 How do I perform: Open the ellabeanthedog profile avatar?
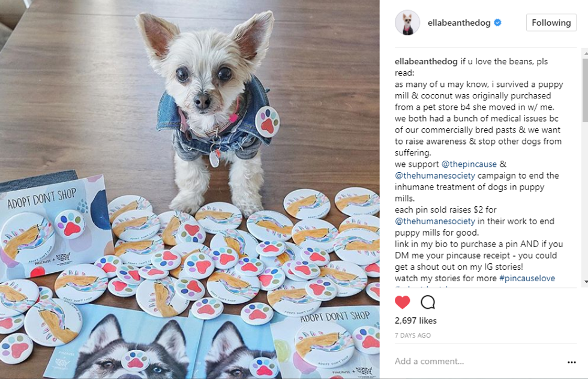[407, 23]
